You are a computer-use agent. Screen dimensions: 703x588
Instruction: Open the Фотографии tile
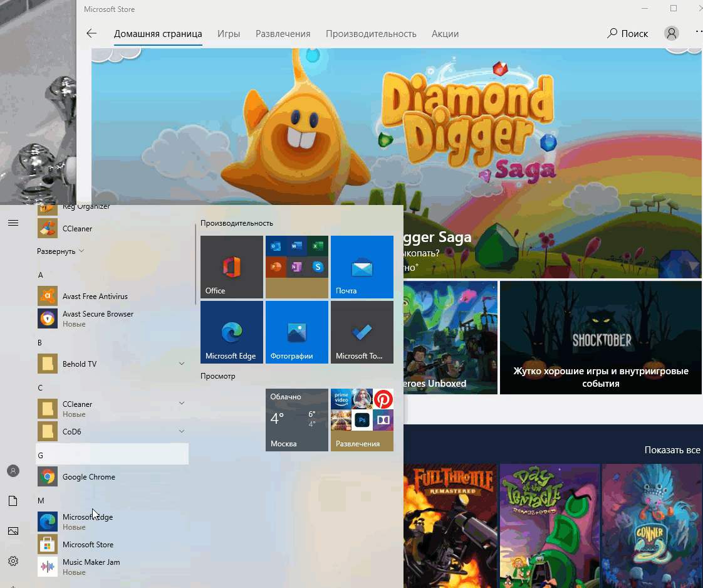[x=297, y=332]
